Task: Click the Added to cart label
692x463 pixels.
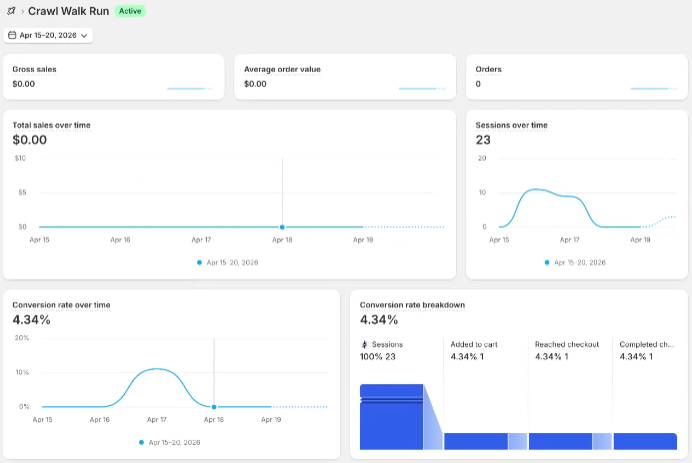Action: (x=474, y=345)
